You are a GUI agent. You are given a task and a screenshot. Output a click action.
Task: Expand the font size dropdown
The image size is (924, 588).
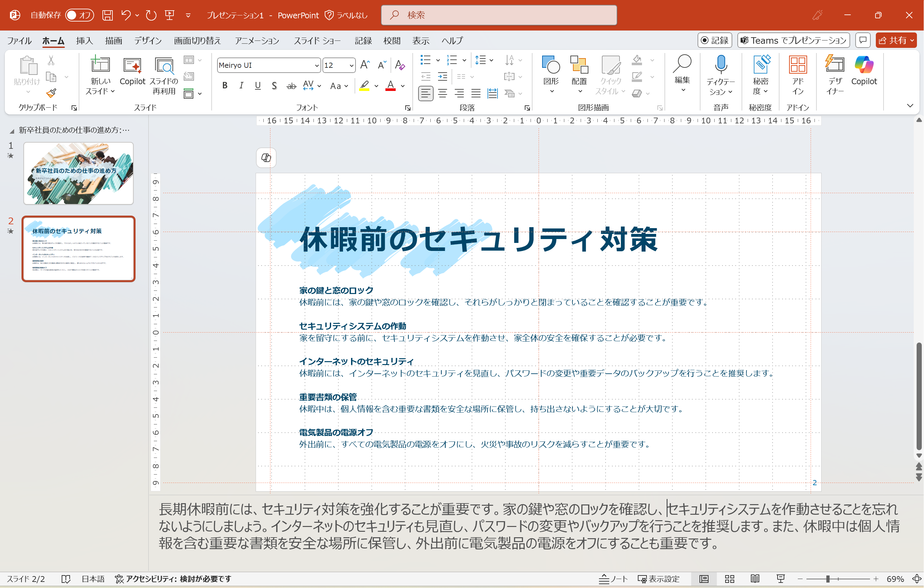pyautogui.click(x=351, y=65)
